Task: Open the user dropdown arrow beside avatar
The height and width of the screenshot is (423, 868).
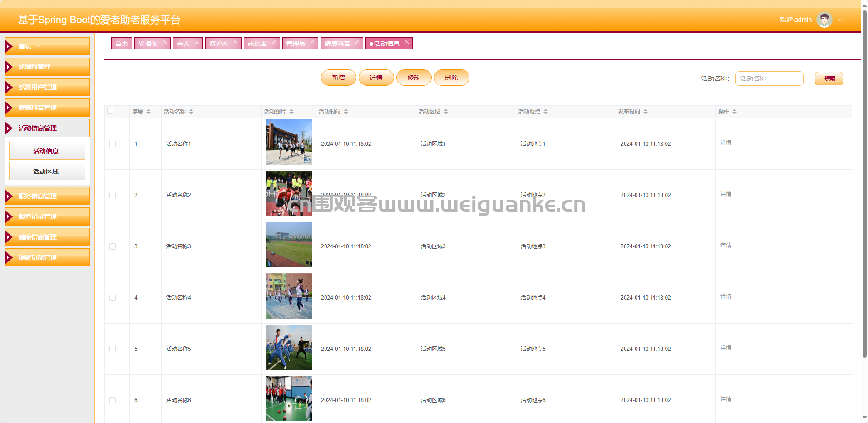Action: [x=840, y=20]
